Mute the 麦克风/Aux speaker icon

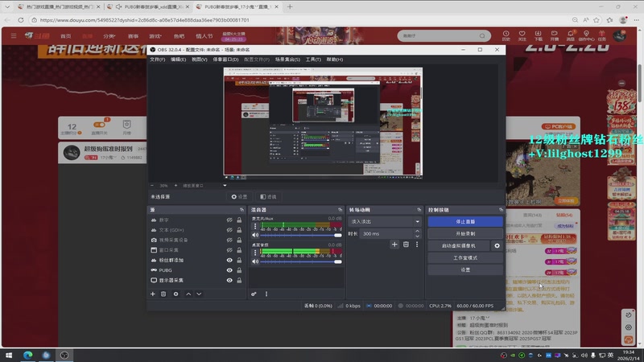pos(255,235)
